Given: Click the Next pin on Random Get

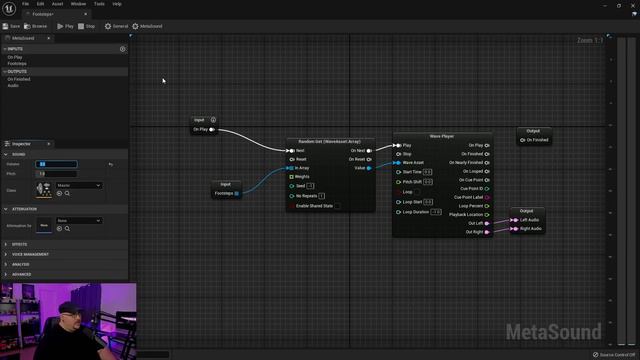Looking at the screenshot, I should pyautogui.click(x=291, y=151).
